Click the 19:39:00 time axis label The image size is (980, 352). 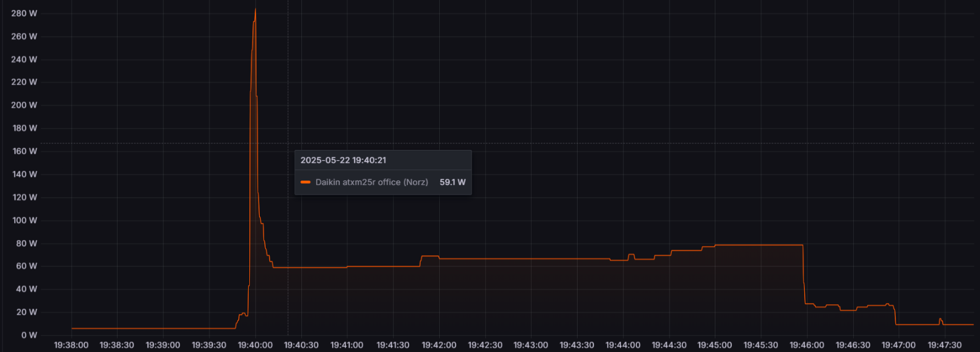[x=163, y=345]
